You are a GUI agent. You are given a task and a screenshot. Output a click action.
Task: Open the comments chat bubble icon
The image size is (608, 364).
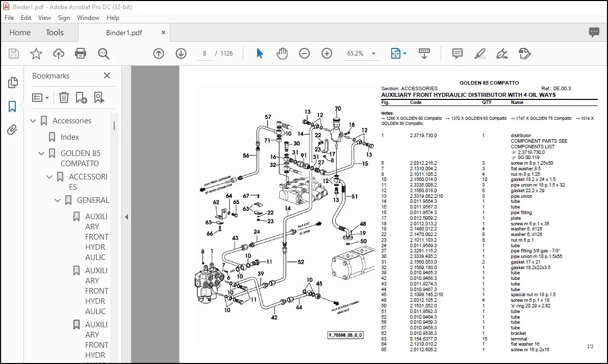tap(594, 32)
